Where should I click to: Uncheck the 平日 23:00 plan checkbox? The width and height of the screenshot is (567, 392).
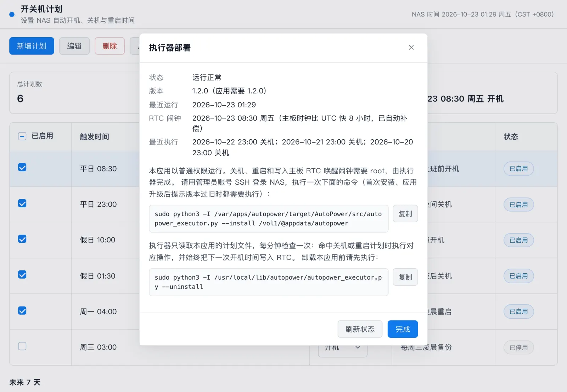22,203
